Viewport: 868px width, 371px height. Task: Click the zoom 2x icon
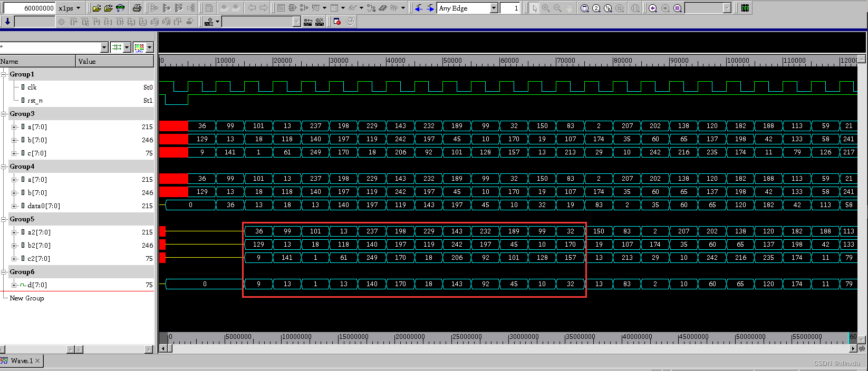point(596,8)
